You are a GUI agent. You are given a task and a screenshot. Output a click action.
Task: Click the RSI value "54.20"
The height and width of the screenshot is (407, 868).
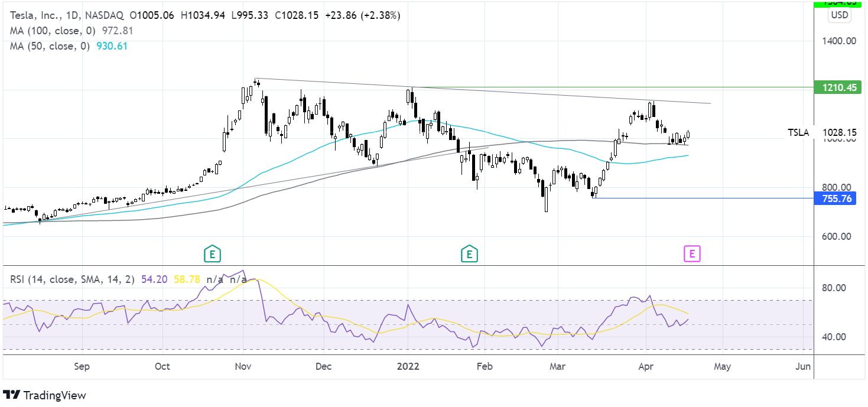154,279
